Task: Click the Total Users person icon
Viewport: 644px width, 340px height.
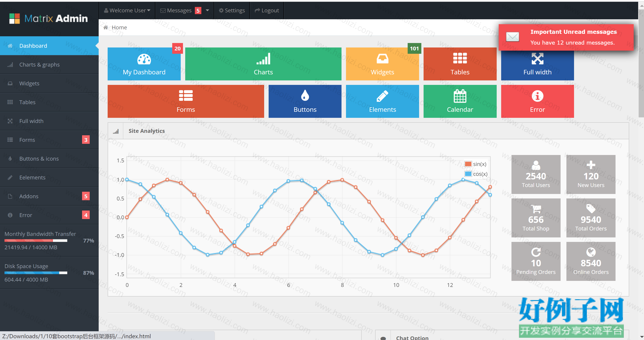Action: pos(536,165)
